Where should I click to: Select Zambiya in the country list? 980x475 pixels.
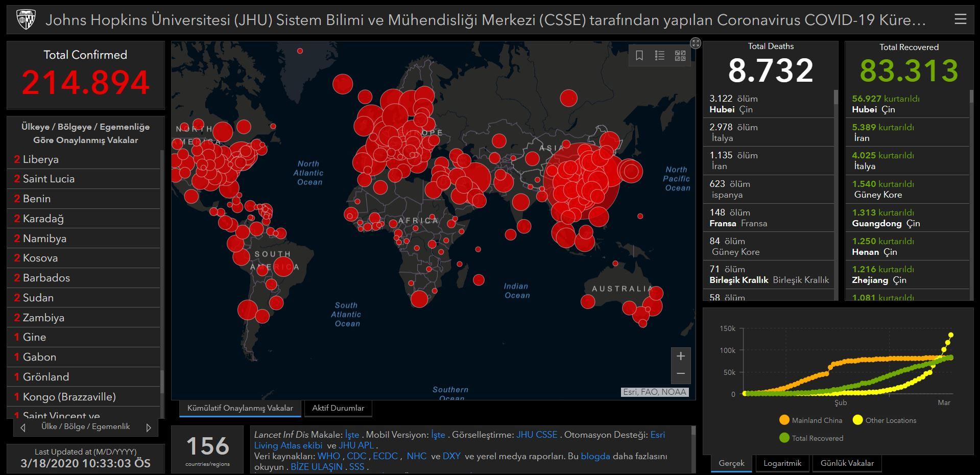(84, 318)
